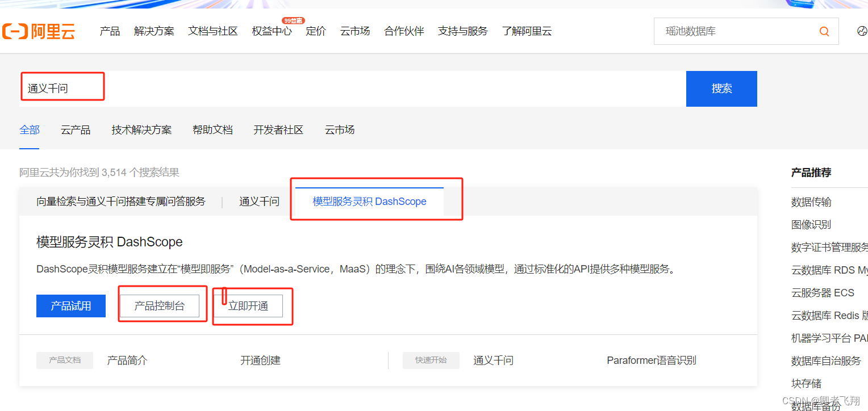868x411 pixels.
Task: Open 块存储 recommendation
Action: tap(806, 384)
